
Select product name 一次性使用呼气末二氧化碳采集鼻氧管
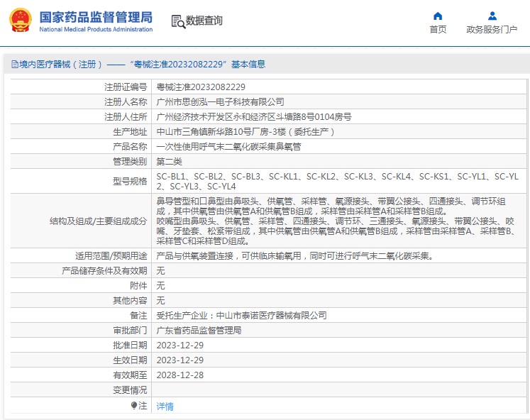tap(228, 147)
